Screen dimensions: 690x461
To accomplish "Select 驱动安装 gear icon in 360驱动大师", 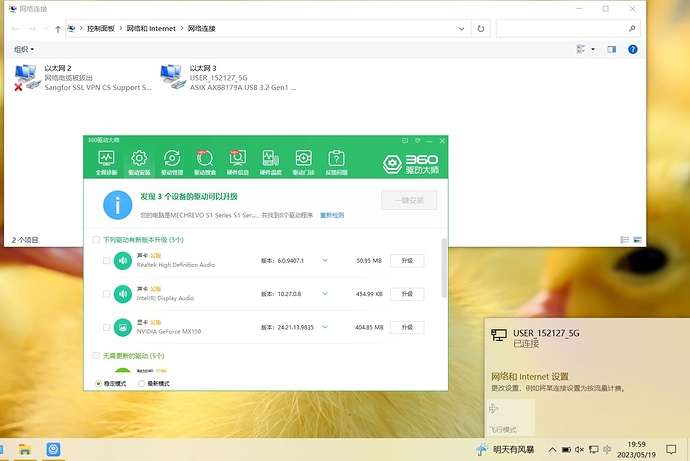I will click(139, 162).
